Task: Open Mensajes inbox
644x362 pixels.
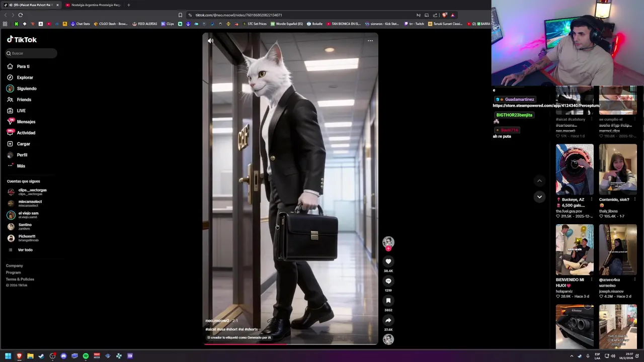Action: (21, 122)
